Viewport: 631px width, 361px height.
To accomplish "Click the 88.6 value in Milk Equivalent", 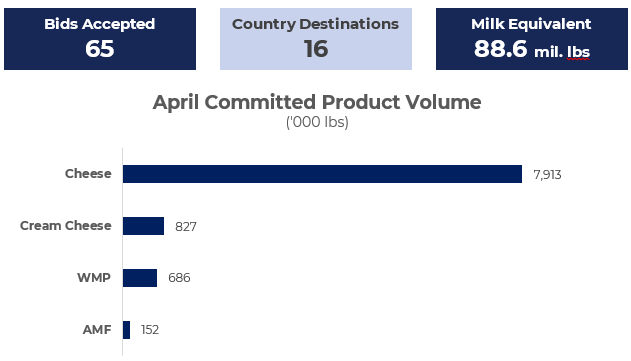I will click(x=500, y=49).
